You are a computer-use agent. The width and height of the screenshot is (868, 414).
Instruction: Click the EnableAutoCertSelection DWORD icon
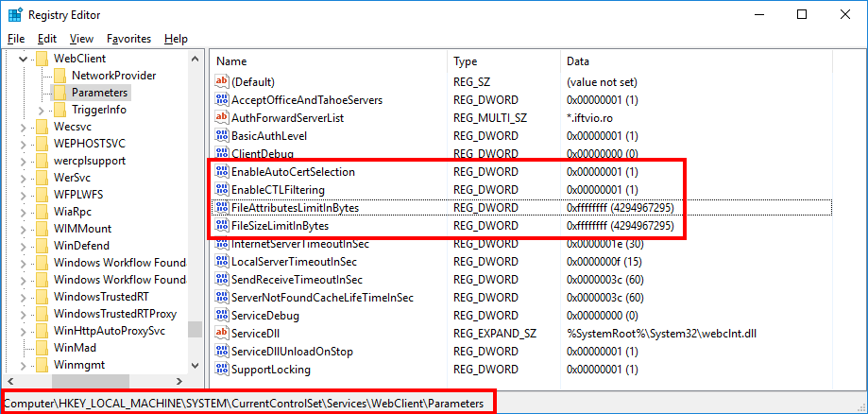coord(222,172)
